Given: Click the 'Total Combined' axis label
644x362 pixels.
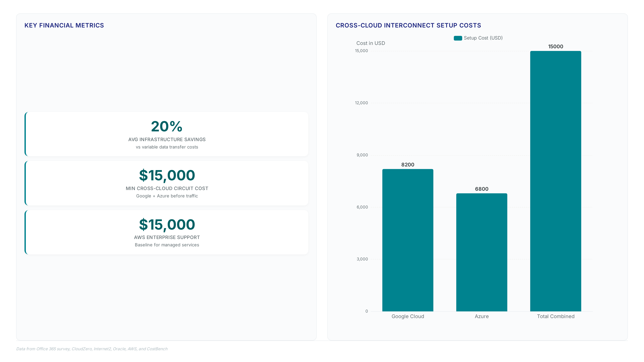Looking at the screenshot, I should pyautogui.click(x=555, y=316).
